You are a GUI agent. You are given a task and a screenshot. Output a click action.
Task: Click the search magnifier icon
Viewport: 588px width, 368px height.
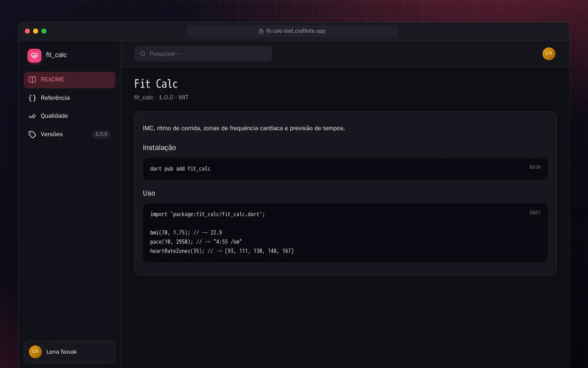pyautogui.click(x=143, y=54)
